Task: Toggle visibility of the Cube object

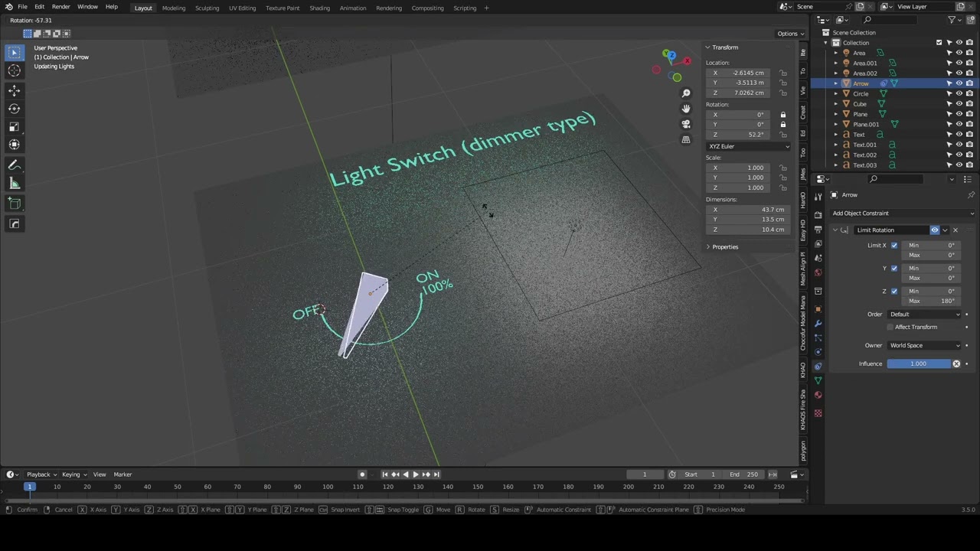Action: (x=959, y=103)
